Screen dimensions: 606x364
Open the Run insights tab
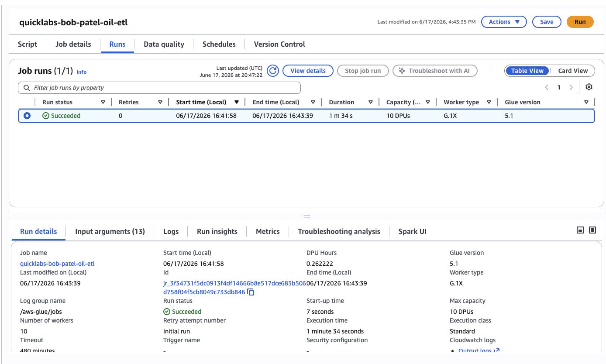217,231
